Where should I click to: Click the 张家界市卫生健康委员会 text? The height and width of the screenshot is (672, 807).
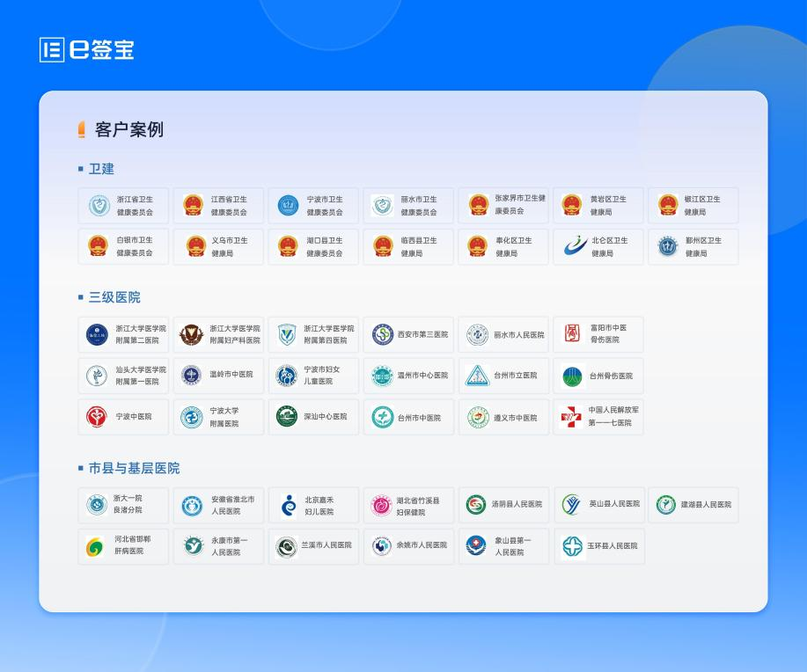click(520, 204)
